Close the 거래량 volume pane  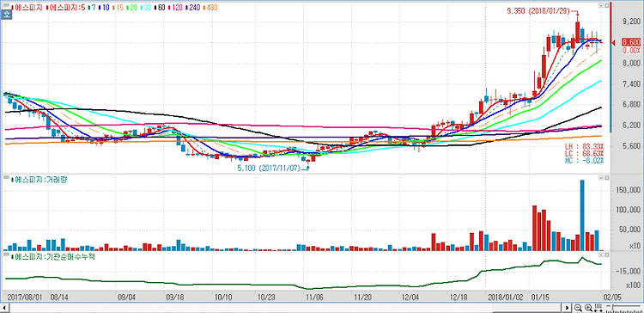tap(606, 177)
